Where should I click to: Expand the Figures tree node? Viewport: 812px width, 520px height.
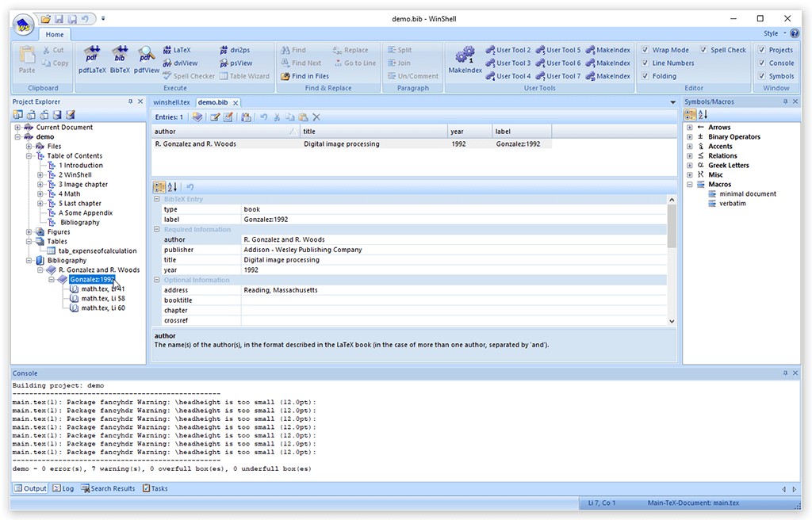[29, 232]
